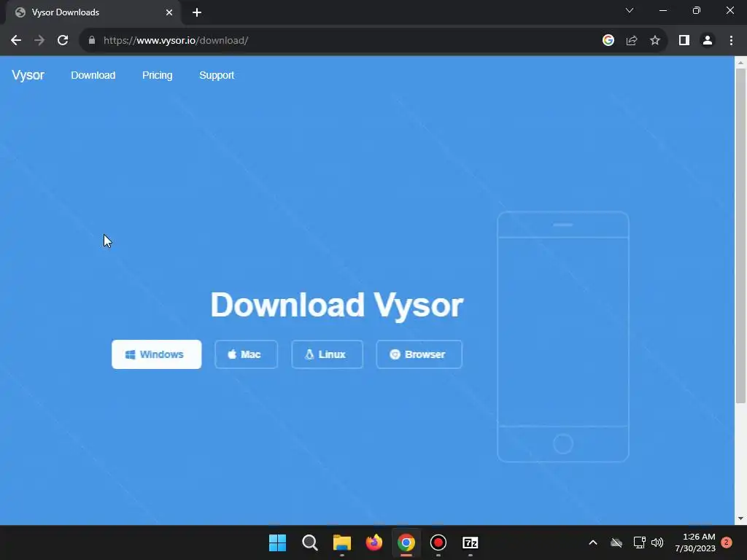747x560 pixels.
Task: Select the Vysor Downloads tab
Action: 93,12
